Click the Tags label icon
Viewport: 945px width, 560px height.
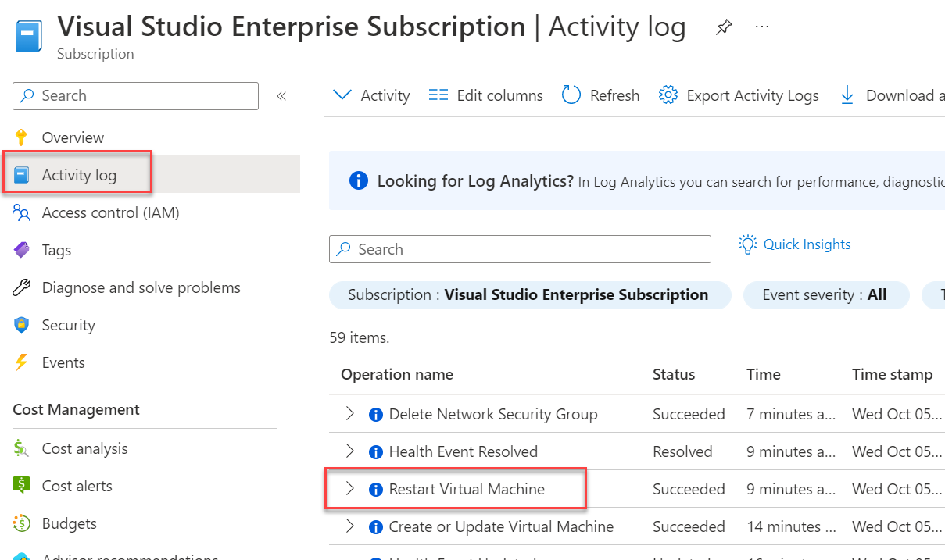(22, 250)
